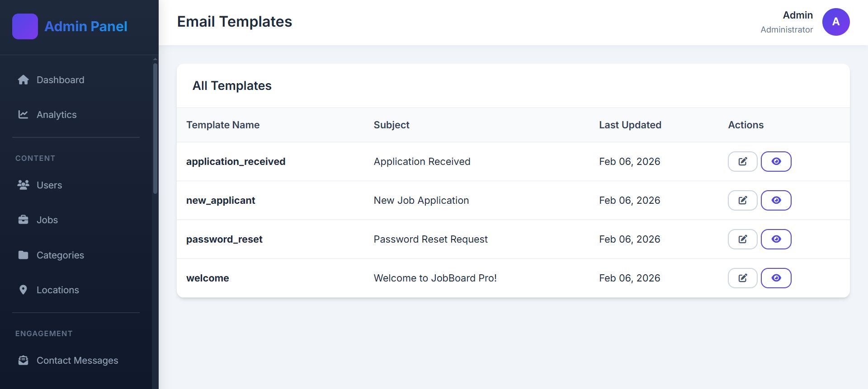Edit the password_reset template
868x389 pixels.
(742, 239)
